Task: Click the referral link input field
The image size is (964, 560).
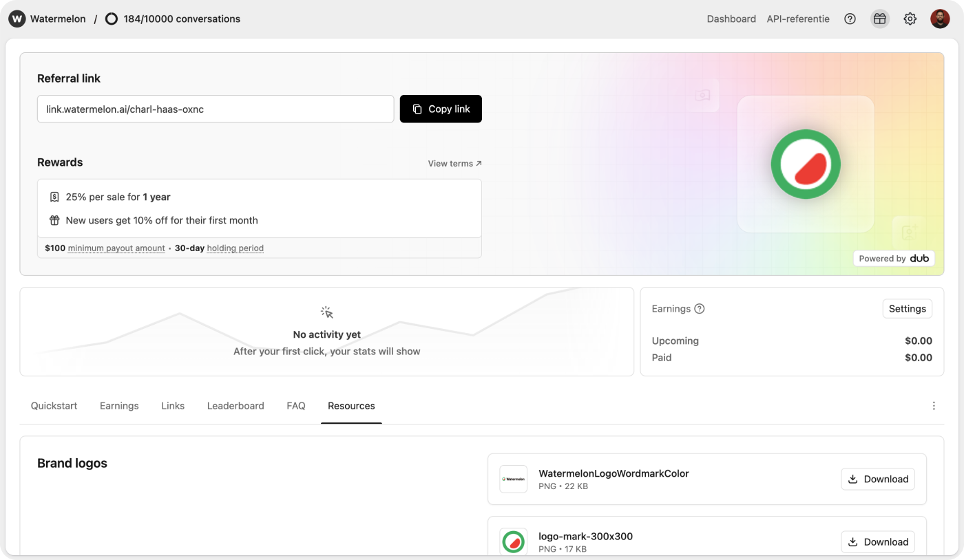Action: pos(216,109)
